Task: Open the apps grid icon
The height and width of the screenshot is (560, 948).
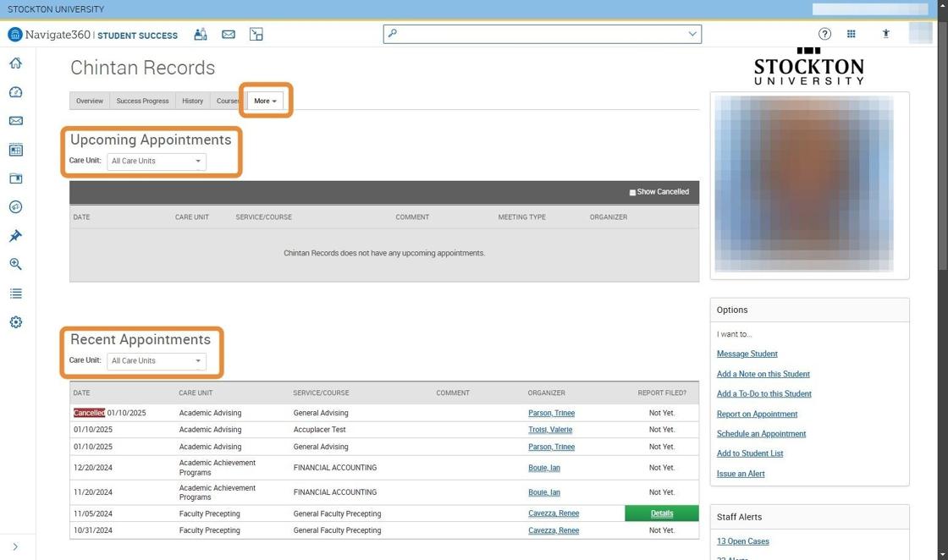Action: coord(852,34)
